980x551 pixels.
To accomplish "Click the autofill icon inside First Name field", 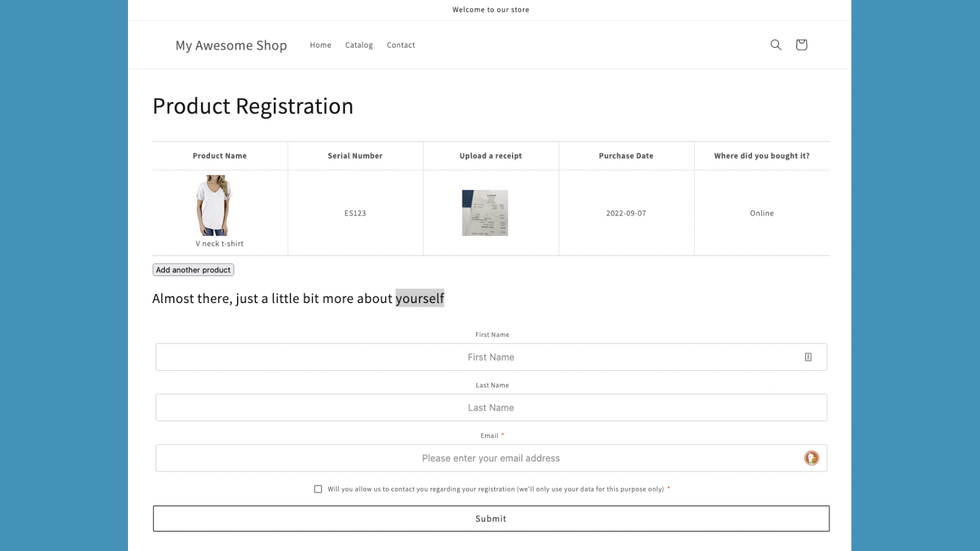I will coord(809,357).
